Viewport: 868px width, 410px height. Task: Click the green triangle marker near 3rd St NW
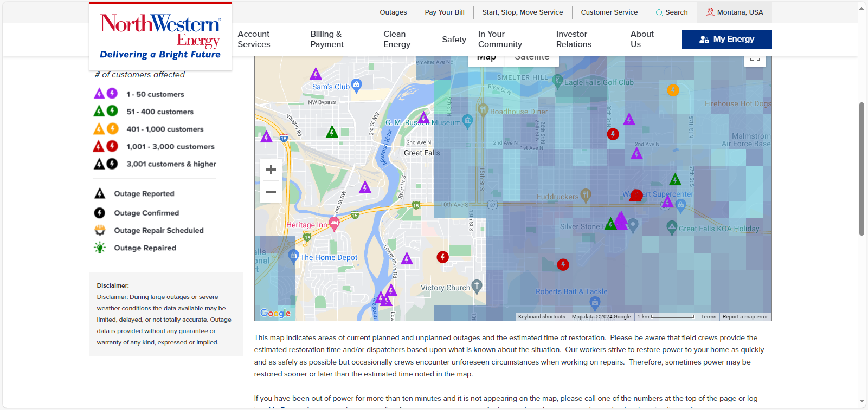point(332,131)
